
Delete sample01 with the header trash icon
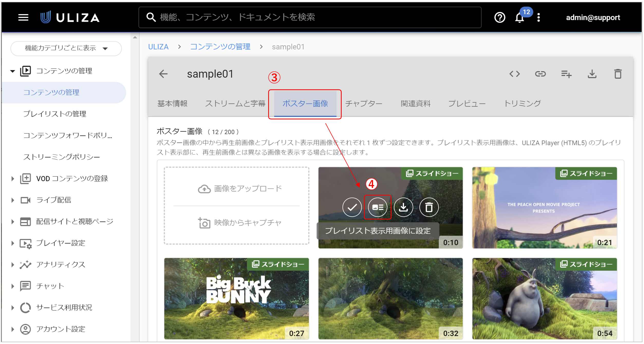point(618,74)
